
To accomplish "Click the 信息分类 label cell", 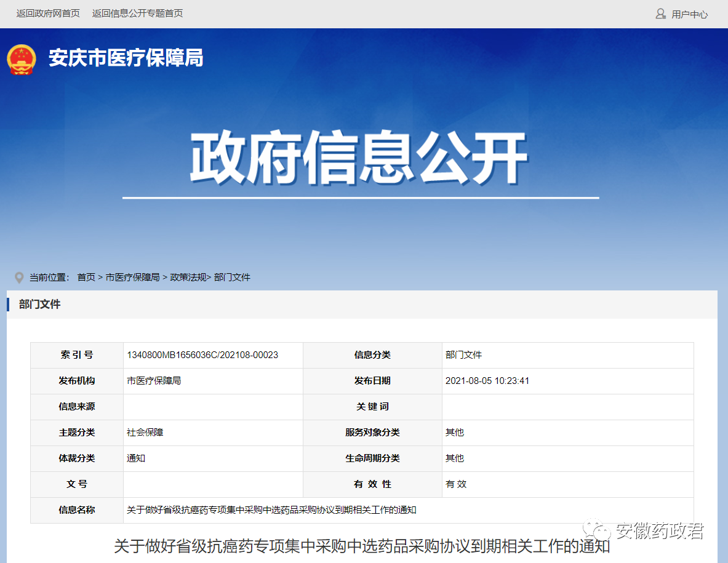I will tap(372, 355).
